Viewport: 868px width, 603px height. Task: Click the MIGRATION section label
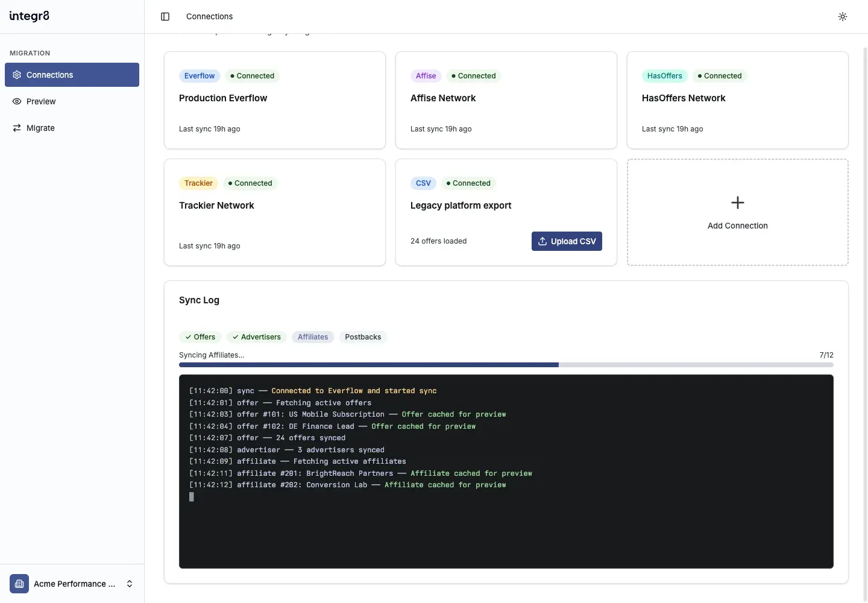tap(30, 53)
